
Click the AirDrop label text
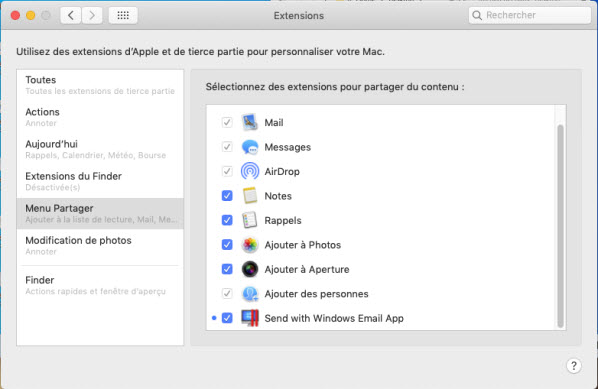click(x=282, y=172)
